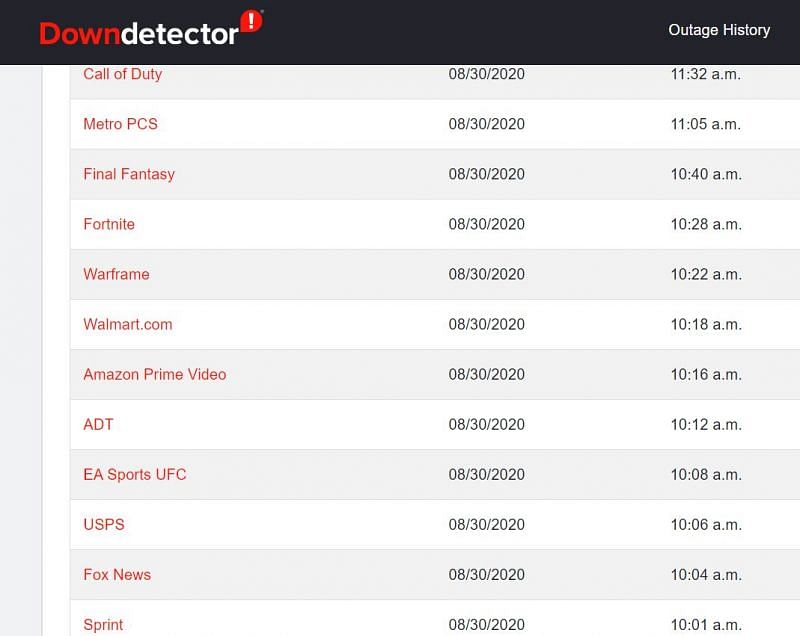Image resolution: width=800 pixels, height=636 pixels.
Task: Select the 10:04 a.m. time cell
Action: point(706,574)
